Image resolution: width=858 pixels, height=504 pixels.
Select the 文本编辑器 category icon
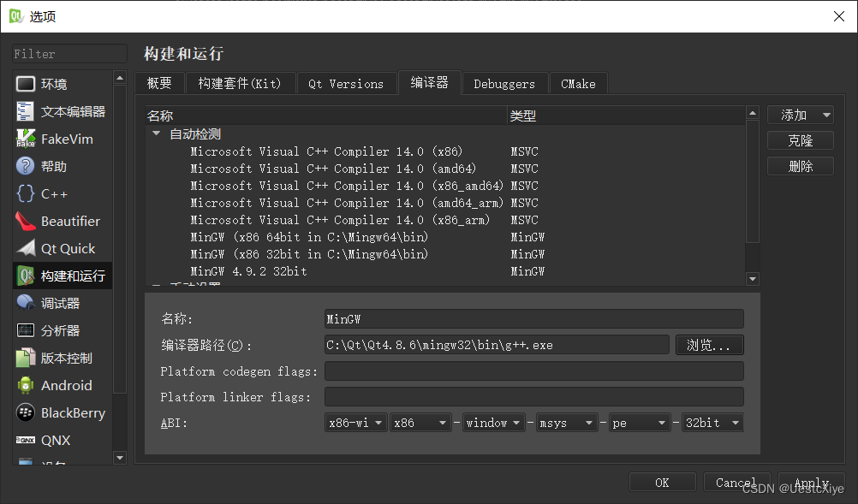click(25, 111)
